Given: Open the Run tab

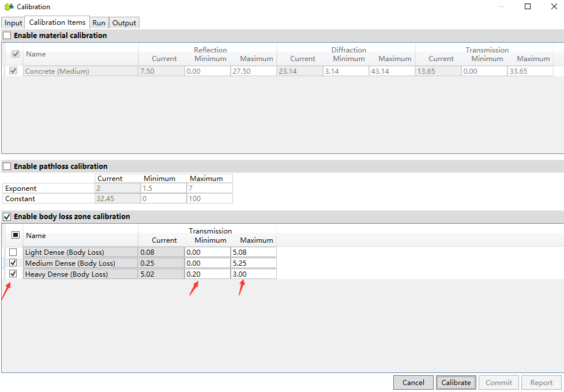Looking at the screenshot, I should coord(99,23).
